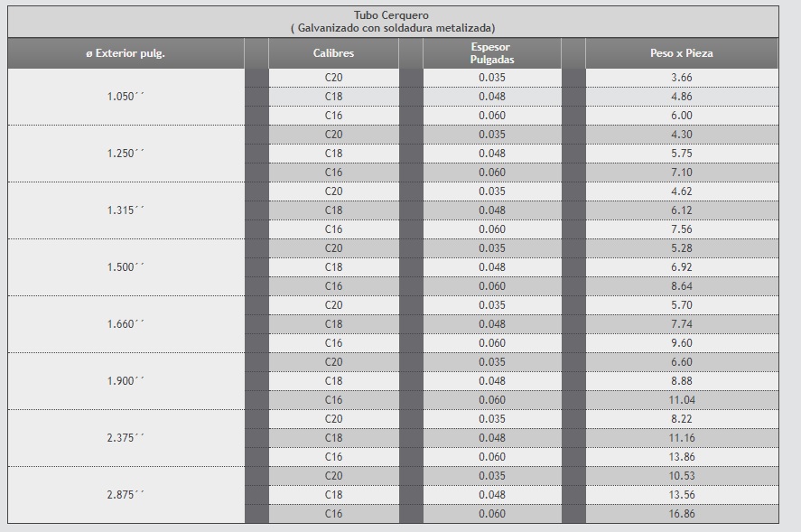The width and height of the screenshot is (801, 532).
Task: Click the weight value 11.04
Action: (682, 400)
